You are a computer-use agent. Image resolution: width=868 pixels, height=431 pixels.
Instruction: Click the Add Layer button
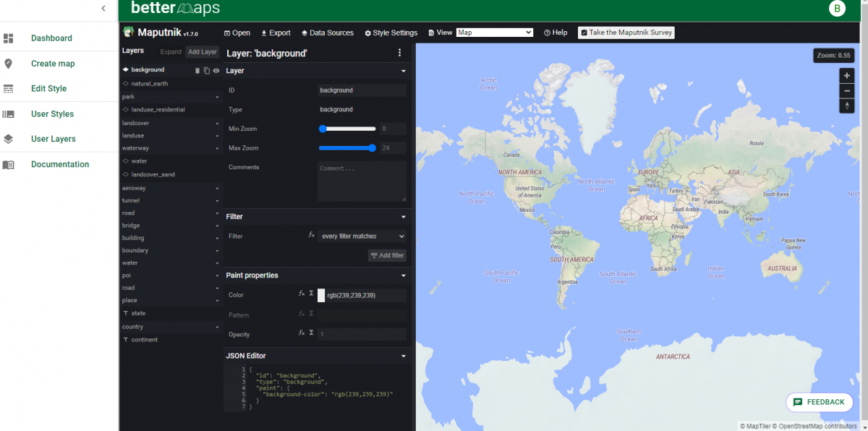[202, 52]
